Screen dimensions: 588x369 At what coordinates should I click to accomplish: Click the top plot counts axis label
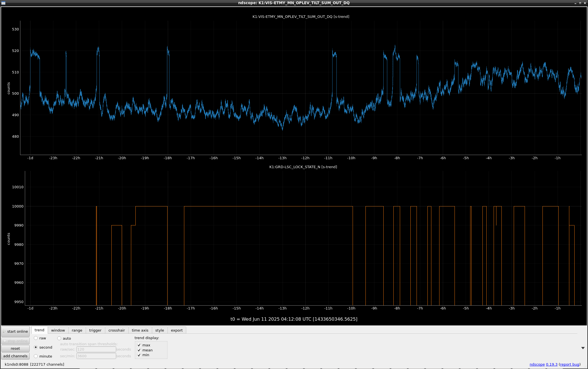click(x=9, y=88)
